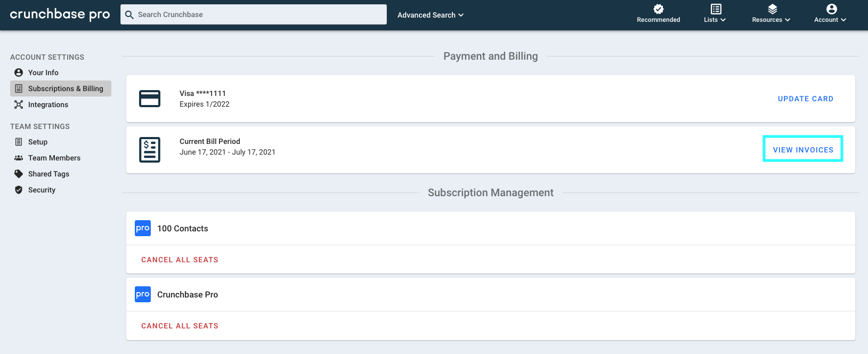Click the Crunchbase Pro logo

click(60, 14)
